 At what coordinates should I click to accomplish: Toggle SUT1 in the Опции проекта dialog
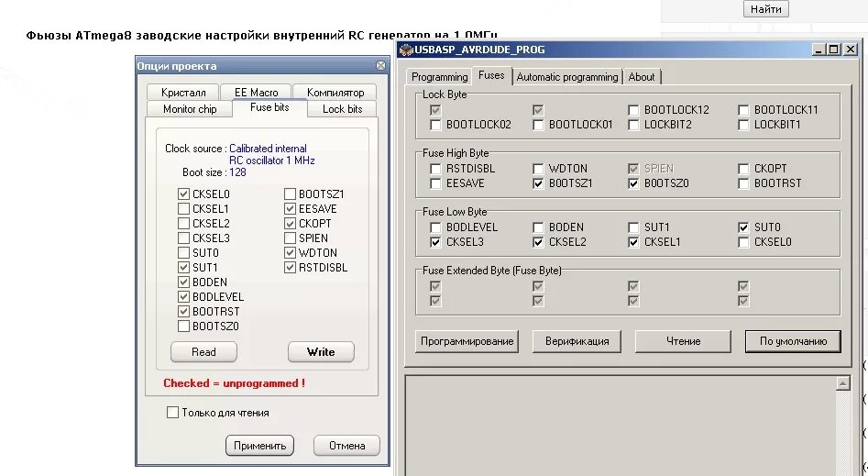click(184, 268)
